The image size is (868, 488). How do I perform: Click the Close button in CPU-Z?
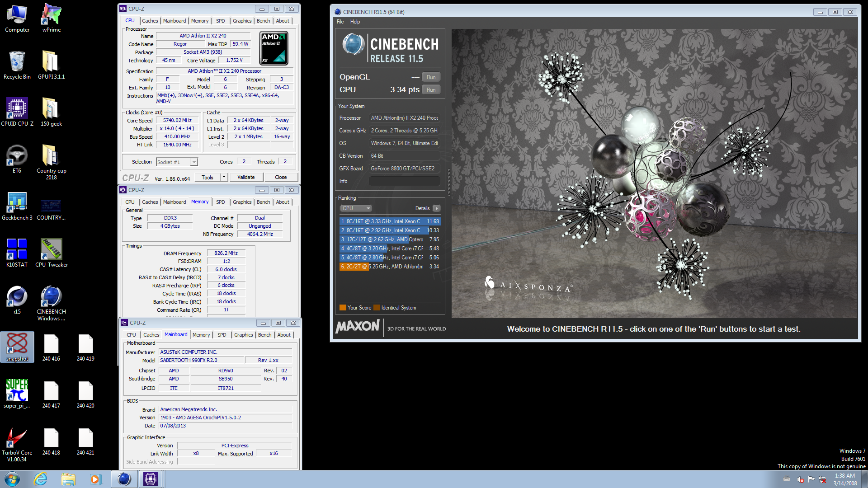(x=281, y=177)
